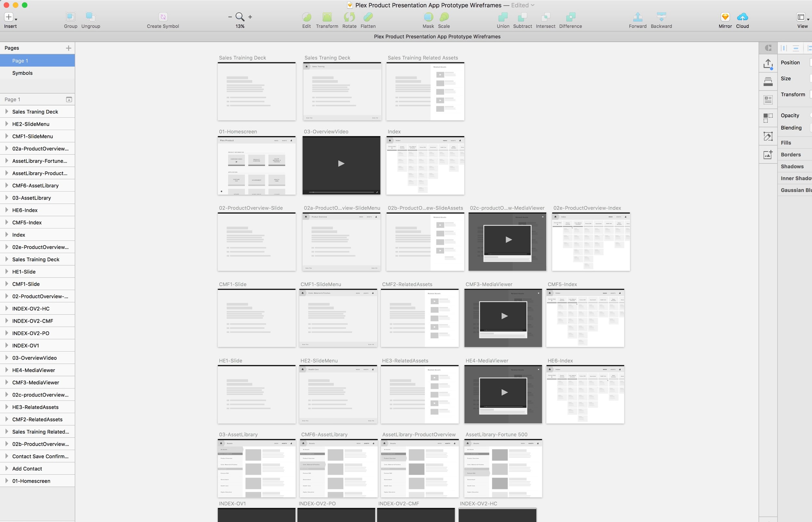Select Page 1 in Pages list

(37, 61)
